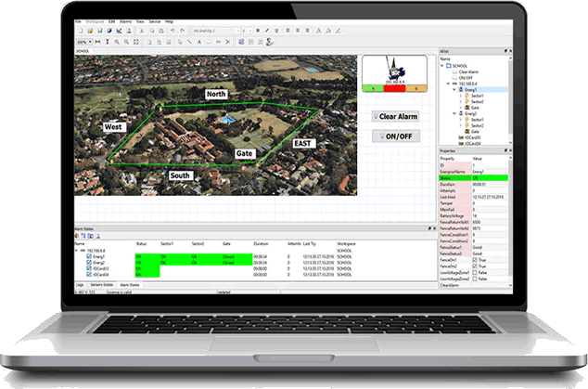
Task: Collapse the 192.168.8.4 node in tree panel
Action: pyautogui.click(x=448, y=84)
